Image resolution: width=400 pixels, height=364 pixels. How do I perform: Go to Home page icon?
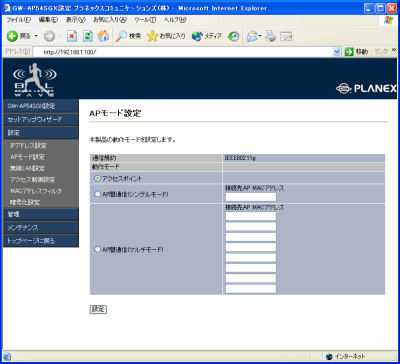pos(103,36)
